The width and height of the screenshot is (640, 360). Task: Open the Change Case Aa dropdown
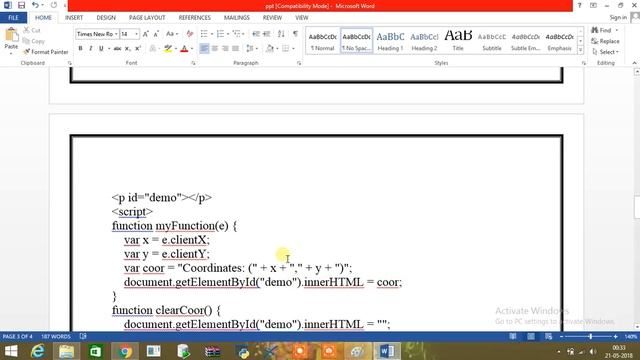coord(172,34)
